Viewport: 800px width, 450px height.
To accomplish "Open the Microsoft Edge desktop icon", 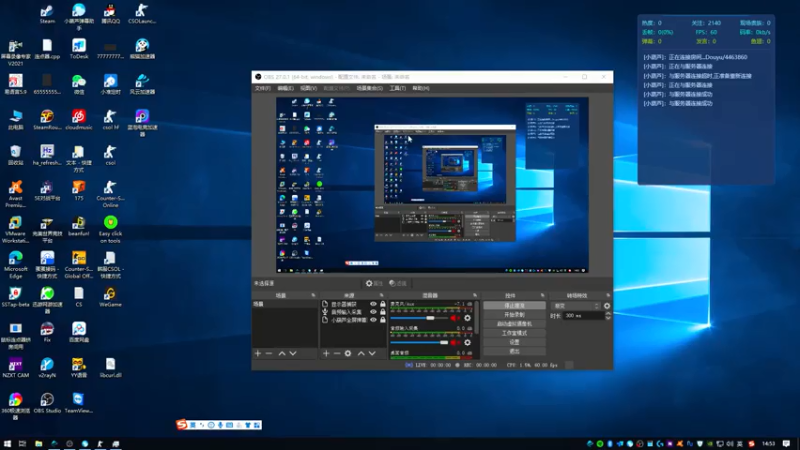I will click(x=15, y=264).
